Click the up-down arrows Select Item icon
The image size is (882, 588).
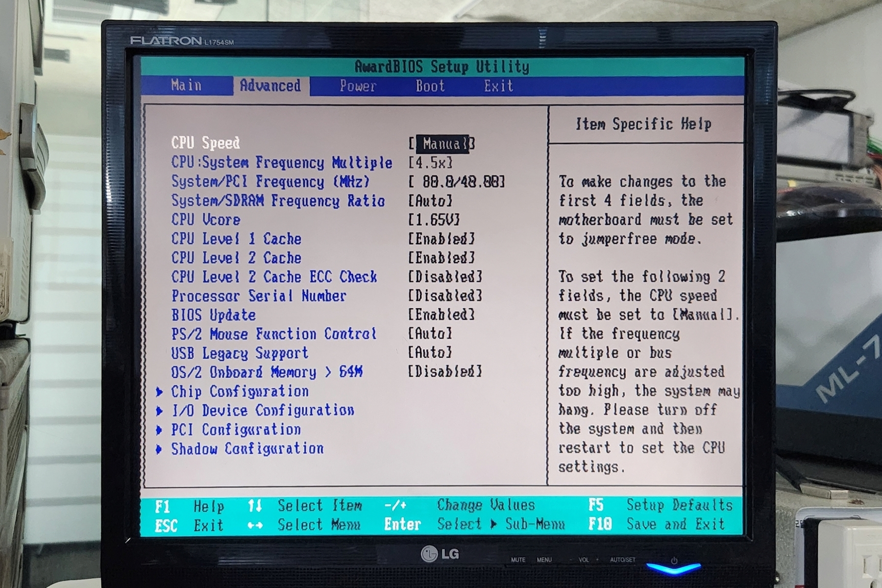[x=255, y=506]
